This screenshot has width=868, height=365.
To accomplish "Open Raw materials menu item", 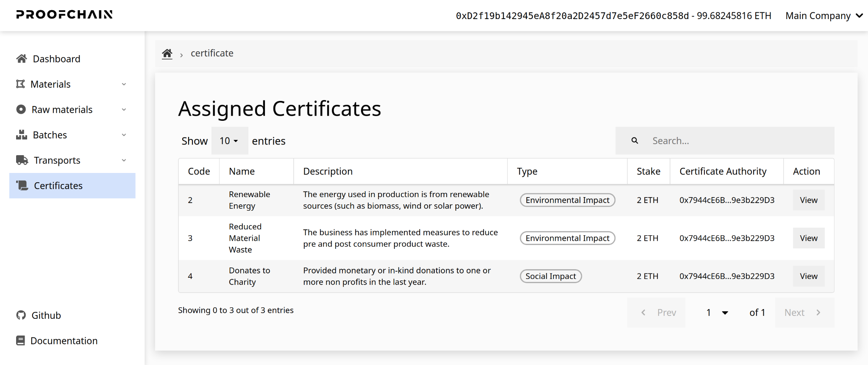I will 72,109.
